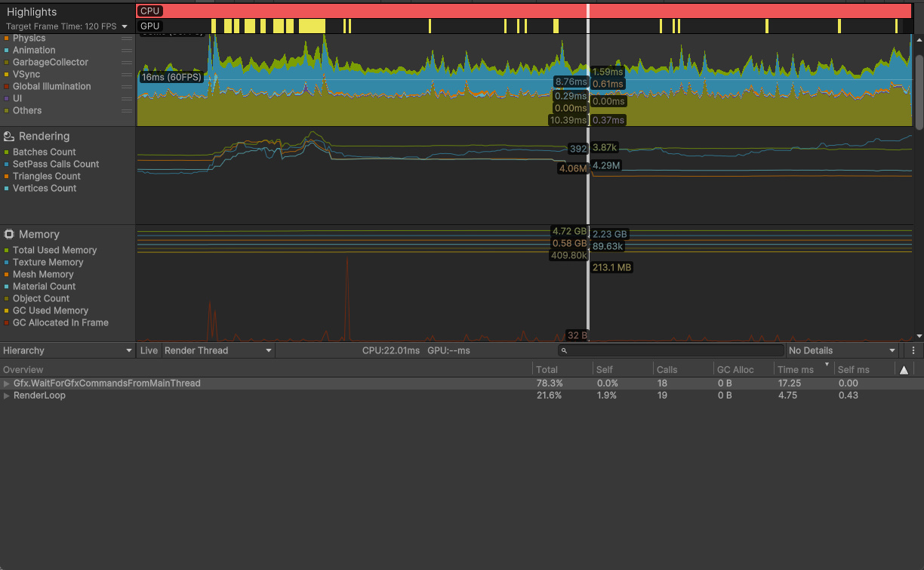Image resolution: width=924 pixels, height=570 pixels.
Task: Click the module list vertical scrollbar thumb
Action: pos(919,93)
